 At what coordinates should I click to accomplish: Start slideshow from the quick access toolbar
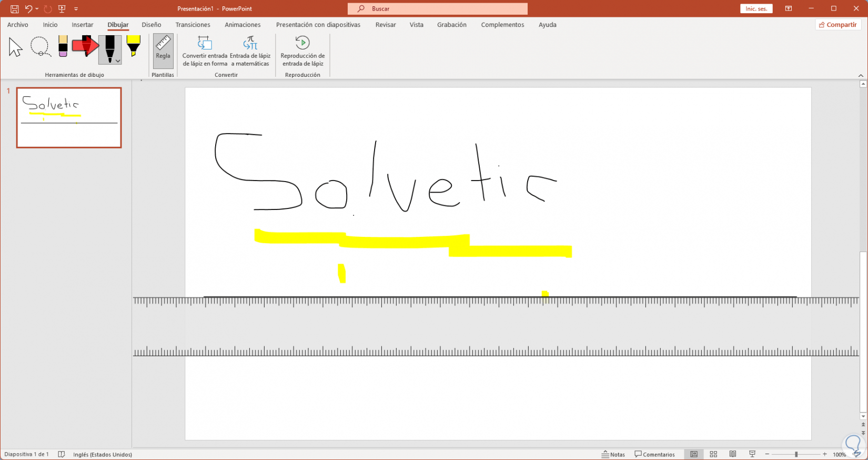(62, 9)
